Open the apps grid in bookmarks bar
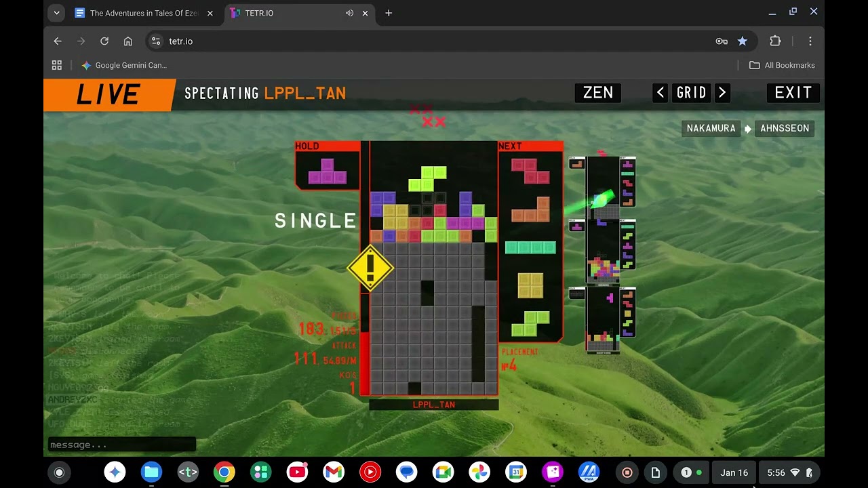868x488 pixels. pos(57,65)
